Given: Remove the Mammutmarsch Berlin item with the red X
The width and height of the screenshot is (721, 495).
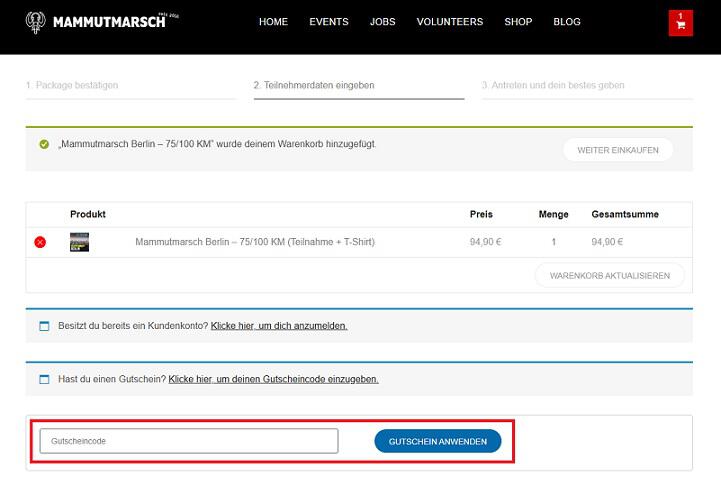Looking at the screenshot, I should 40,242.
